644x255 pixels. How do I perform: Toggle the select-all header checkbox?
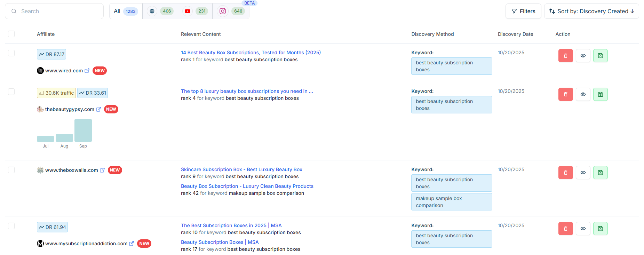tap(11, 34)
